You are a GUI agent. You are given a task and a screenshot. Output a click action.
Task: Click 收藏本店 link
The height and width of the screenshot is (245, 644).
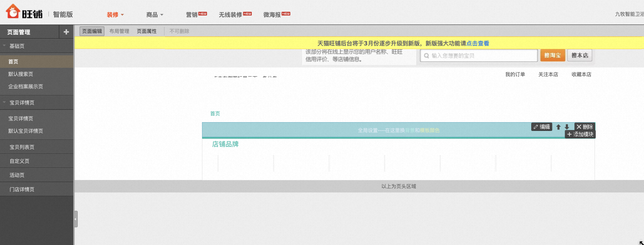tap(582, 74)
